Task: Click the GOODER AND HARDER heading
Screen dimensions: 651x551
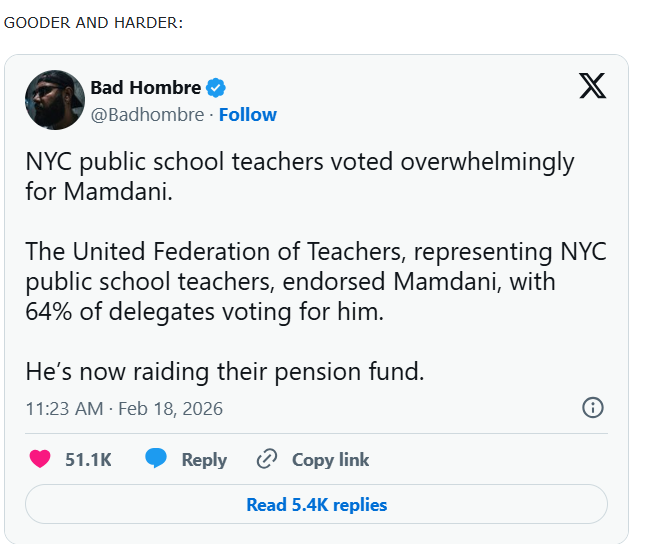Action: coord(93,22)
